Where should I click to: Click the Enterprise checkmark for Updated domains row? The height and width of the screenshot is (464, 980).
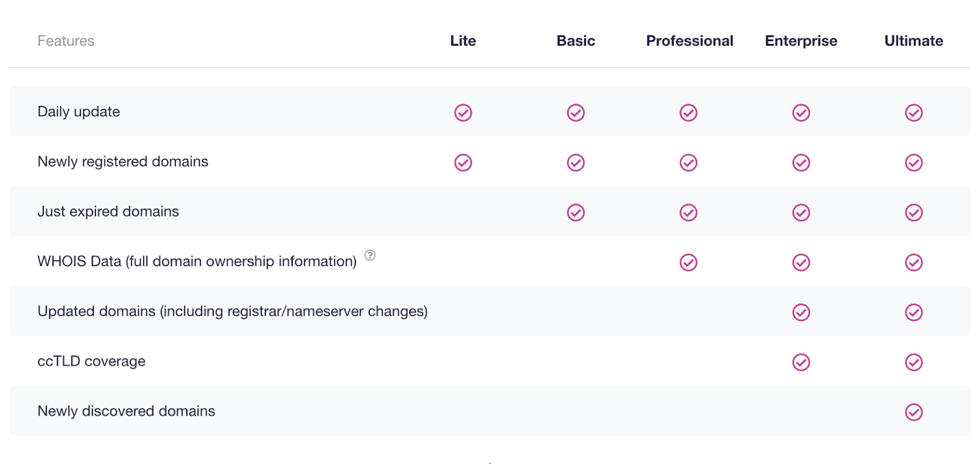pos(801,313)
